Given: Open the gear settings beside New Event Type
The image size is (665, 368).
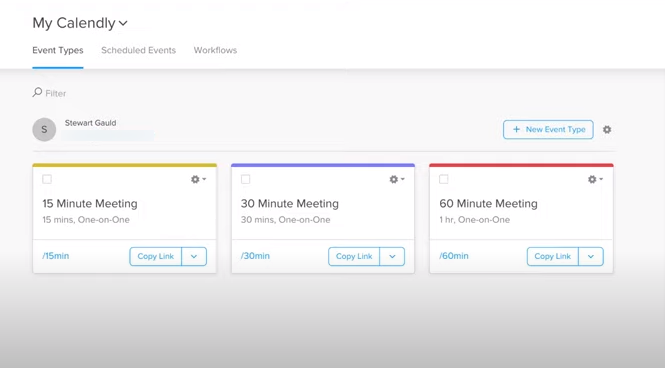Looking at the screenshot, I should click(607, 130).
